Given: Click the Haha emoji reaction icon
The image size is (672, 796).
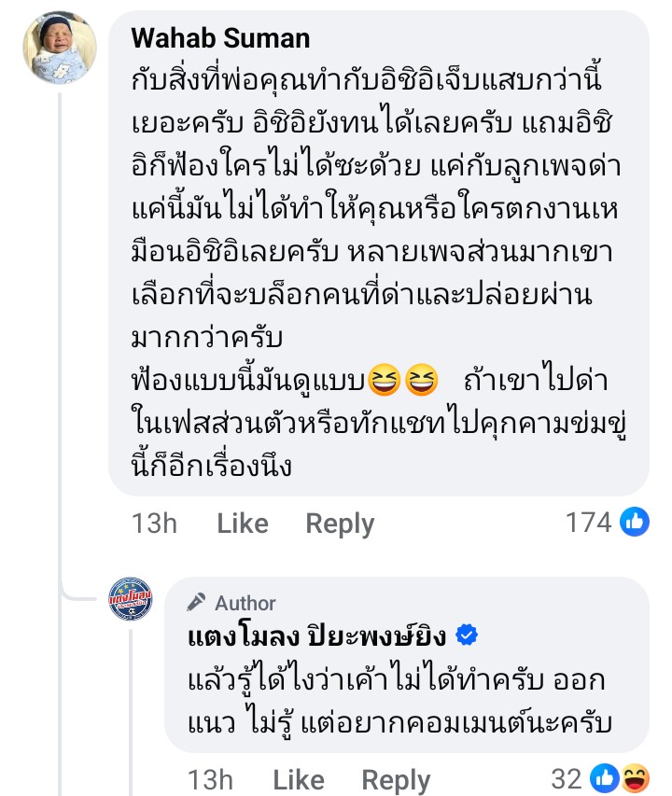Looking at the screenshot, I should (634, 777).
